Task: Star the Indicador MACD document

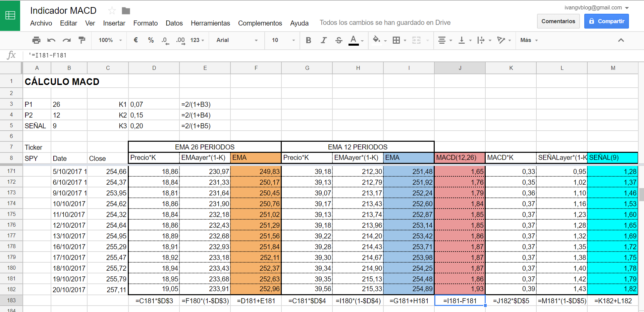Action: 112,11
